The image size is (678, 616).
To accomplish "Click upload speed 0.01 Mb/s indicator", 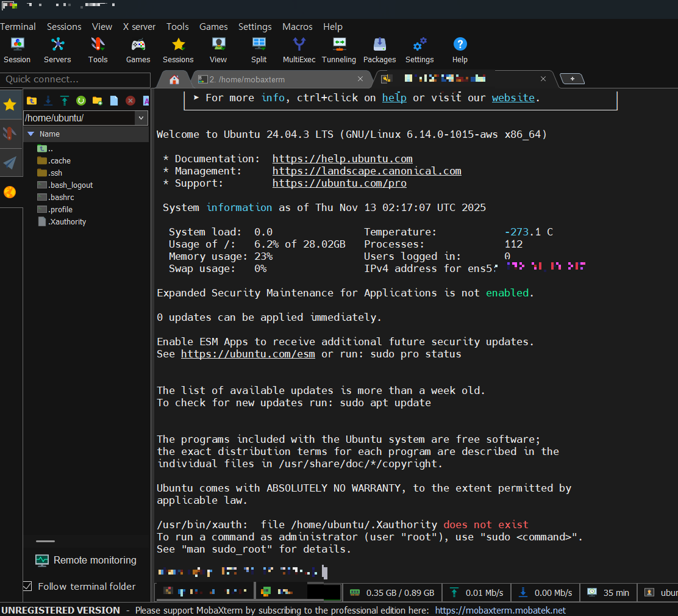I will pos(477,593).
